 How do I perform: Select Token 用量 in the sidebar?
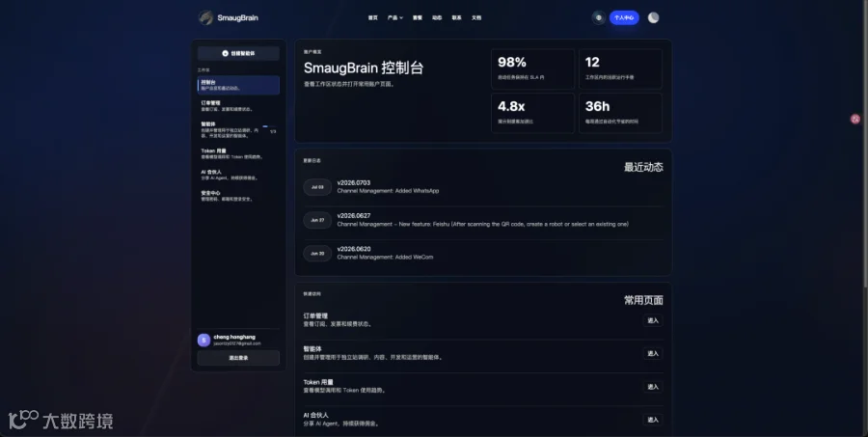238,153
